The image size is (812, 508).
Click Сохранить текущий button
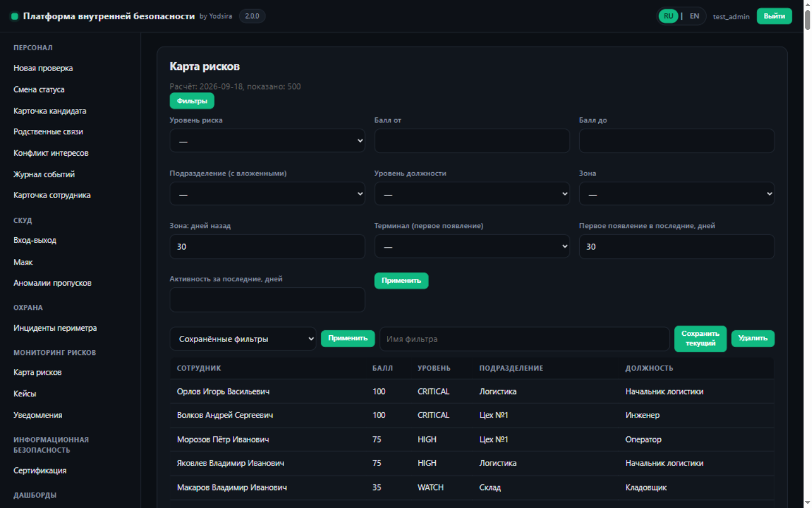pyautogui.click(x=700, y=339)
